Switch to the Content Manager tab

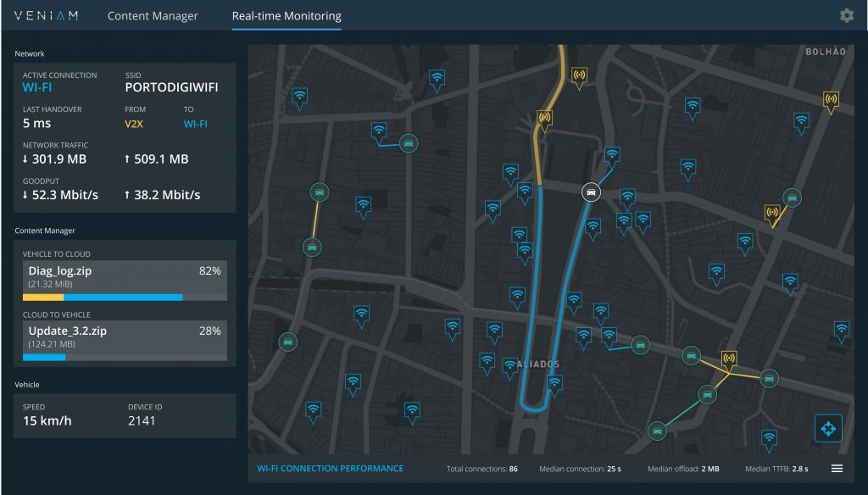(x=153, y=16)
